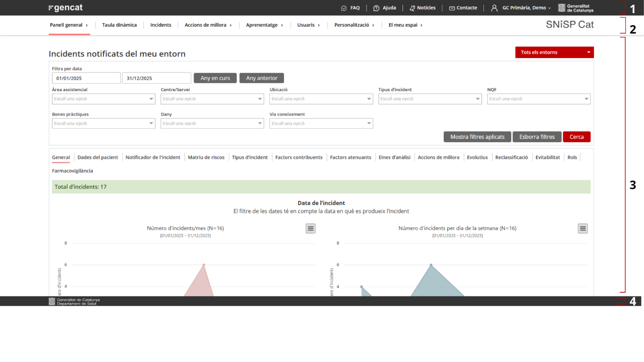Image resolution: width=644 pixels, height=362 pixels.
Task: Open the dia de la setmana chart menu icon
Action: click(583, 228)
